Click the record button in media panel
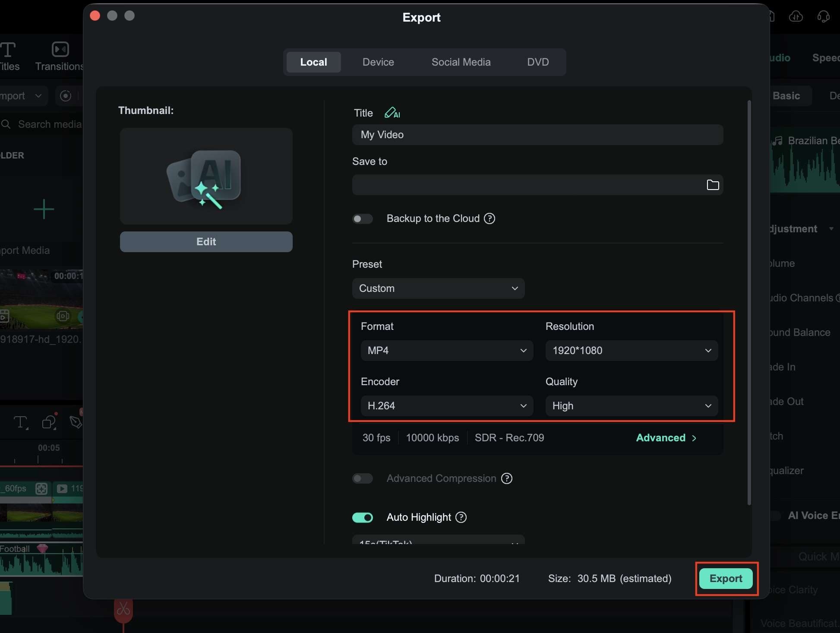840x633 pixels. coord(66,96)
